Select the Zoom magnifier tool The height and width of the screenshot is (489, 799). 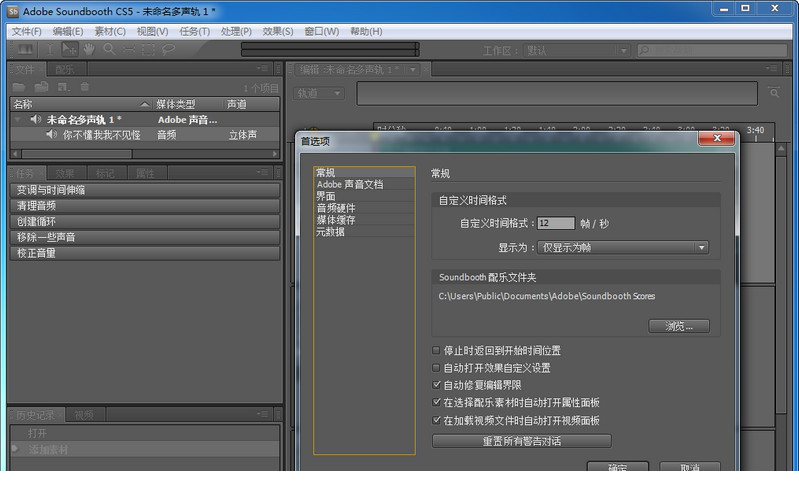point(109,49)
